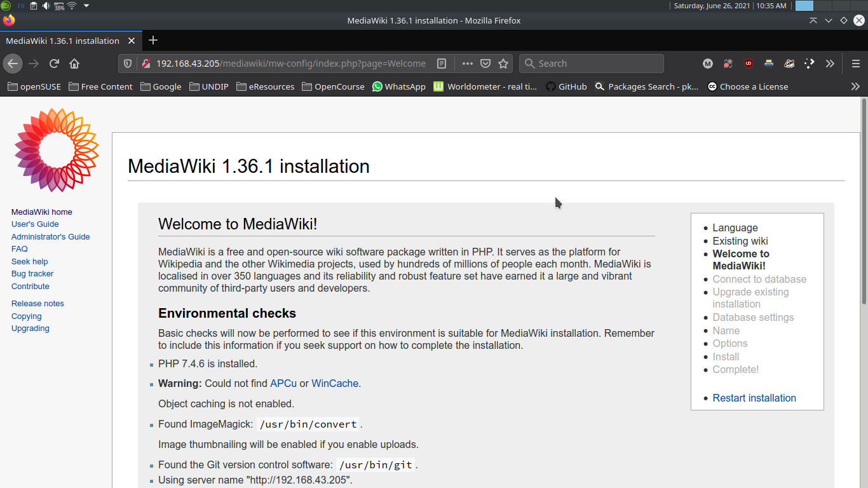This screenshot has height=488, width=868.
Task: Open the openSUSE bookmarks folder
Action: 34,86
